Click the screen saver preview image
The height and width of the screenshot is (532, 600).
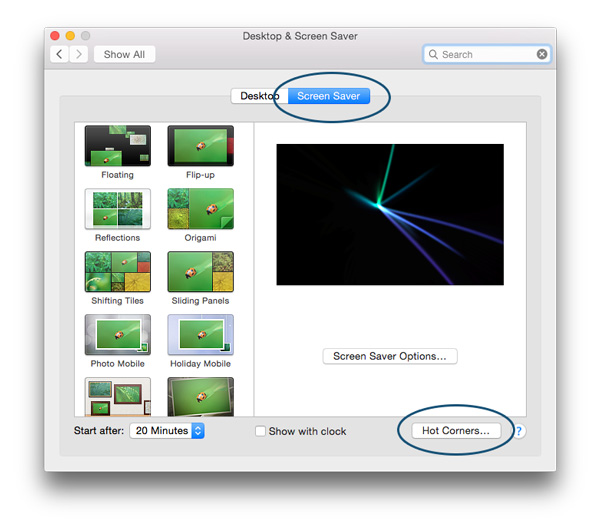390,214
